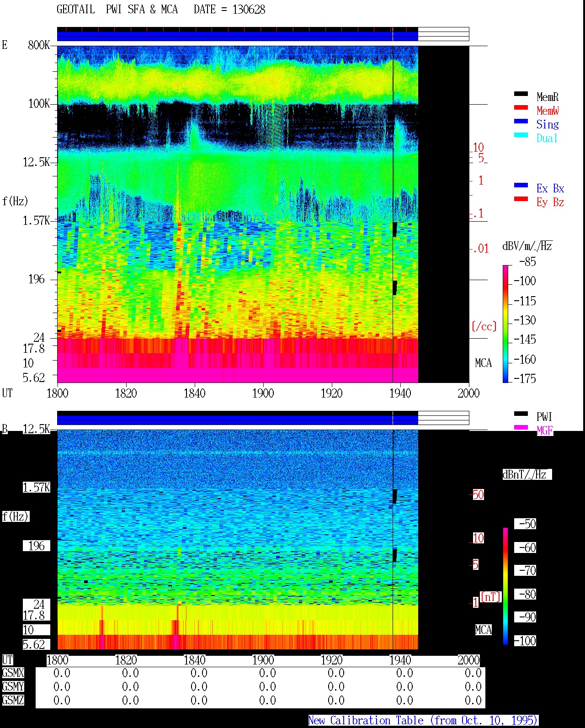Click the MGF legend label
Viewport: 585px width, 728px height.
tap(545, 430)
